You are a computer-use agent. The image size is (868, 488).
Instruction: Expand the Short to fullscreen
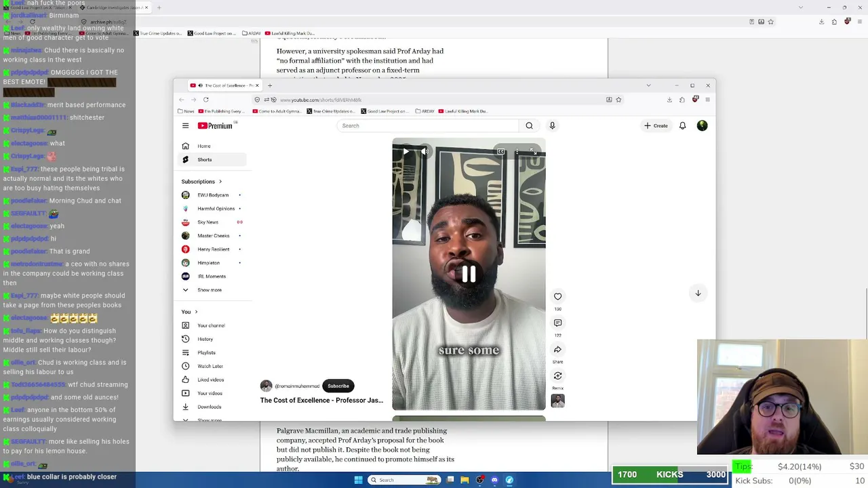pos(534,151)
